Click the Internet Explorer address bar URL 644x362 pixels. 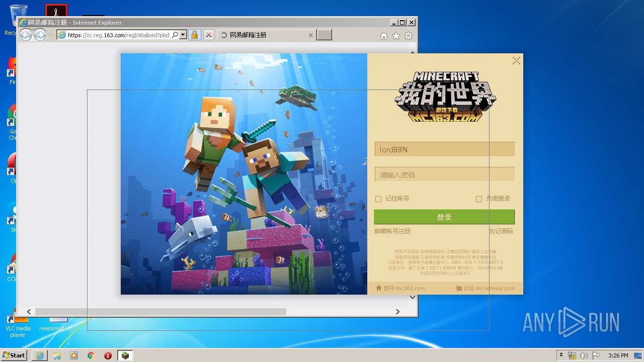[118, 35]
